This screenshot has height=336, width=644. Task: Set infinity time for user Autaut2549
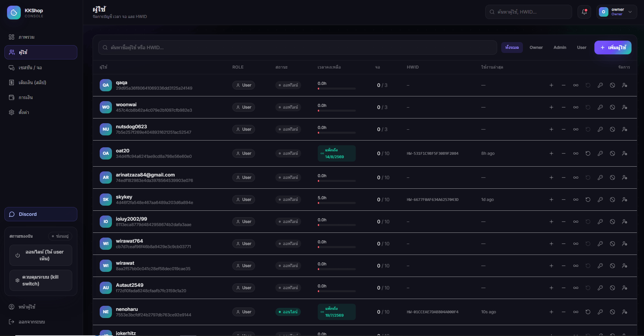576,288
